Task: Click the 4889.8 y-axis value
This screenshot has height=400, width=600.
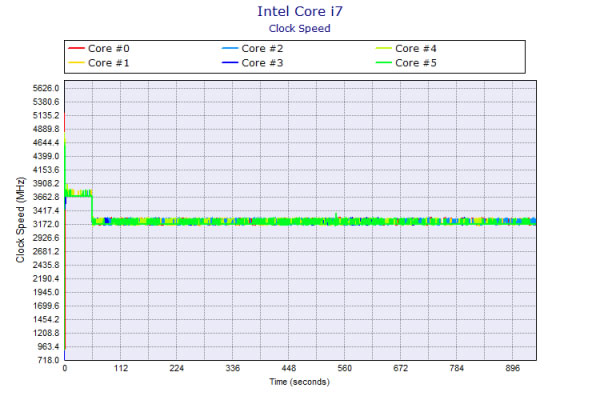Action: pos(46,129)
